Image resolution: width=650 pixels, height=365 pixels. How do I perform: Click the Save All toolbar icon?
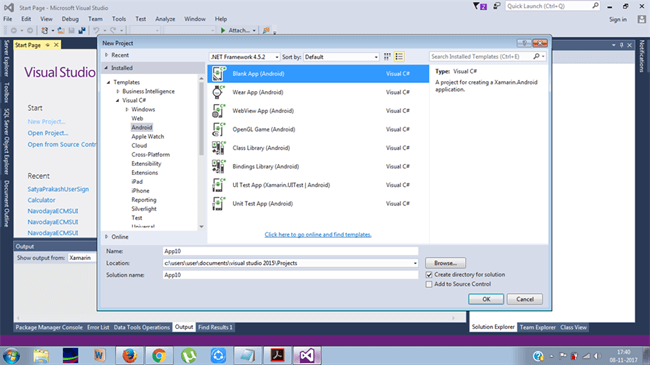pyautogui.click(x=82, y=30)
